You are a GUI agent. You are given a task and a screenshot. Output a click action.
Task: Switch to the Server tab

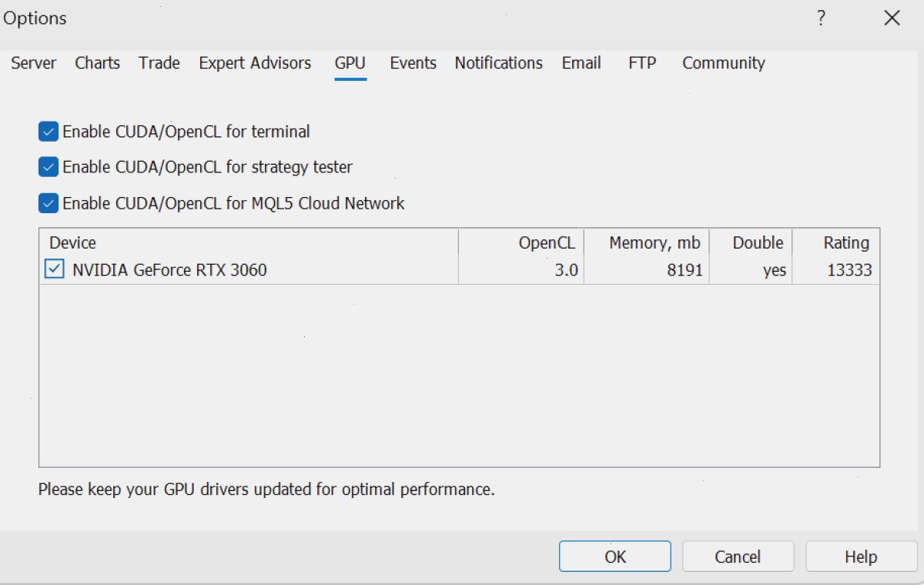click(x=33, y=63)
